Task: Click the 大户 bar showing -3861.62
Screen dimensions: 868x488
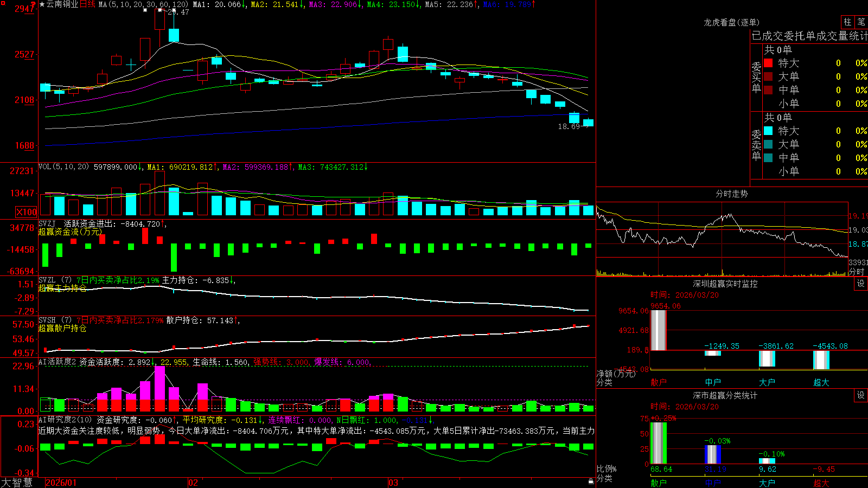Action: (767, 358)
